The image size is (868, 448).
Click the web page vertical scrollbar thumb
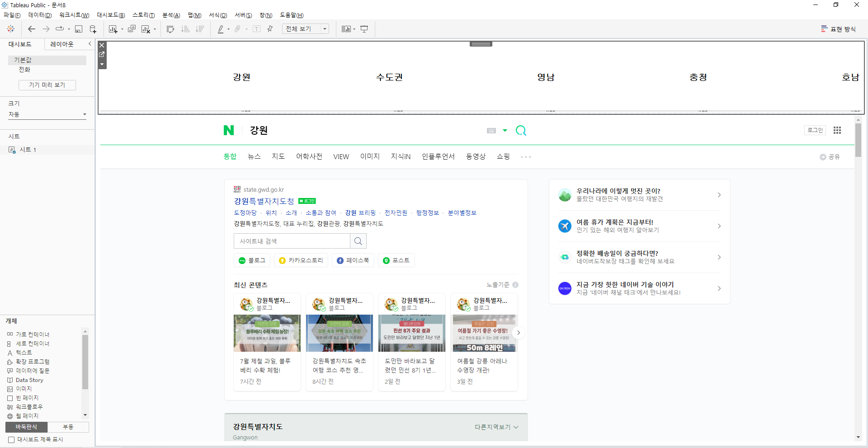click(x=858, y=140)
